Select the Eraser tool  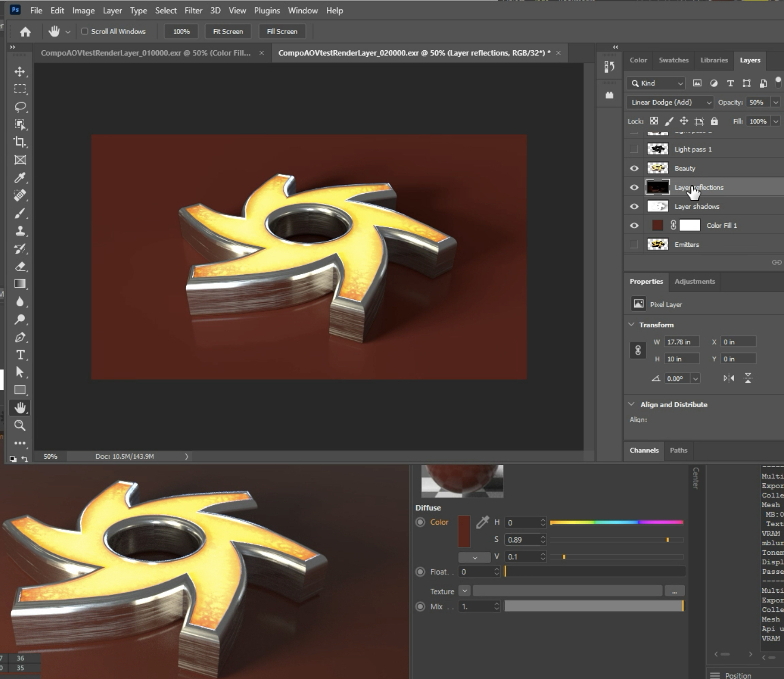coord(20,266)
